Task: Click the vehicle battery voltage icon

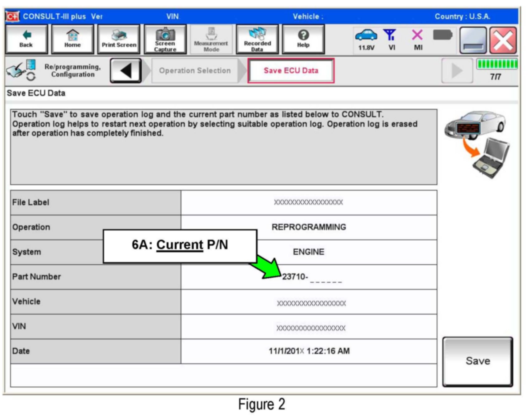Action: point(366,40)
